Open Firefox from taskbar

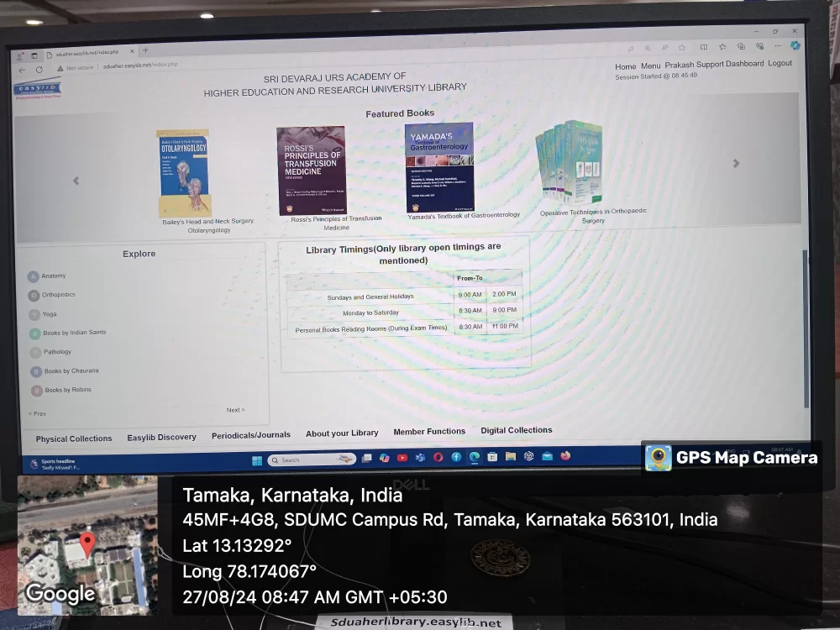pos(565,455)
